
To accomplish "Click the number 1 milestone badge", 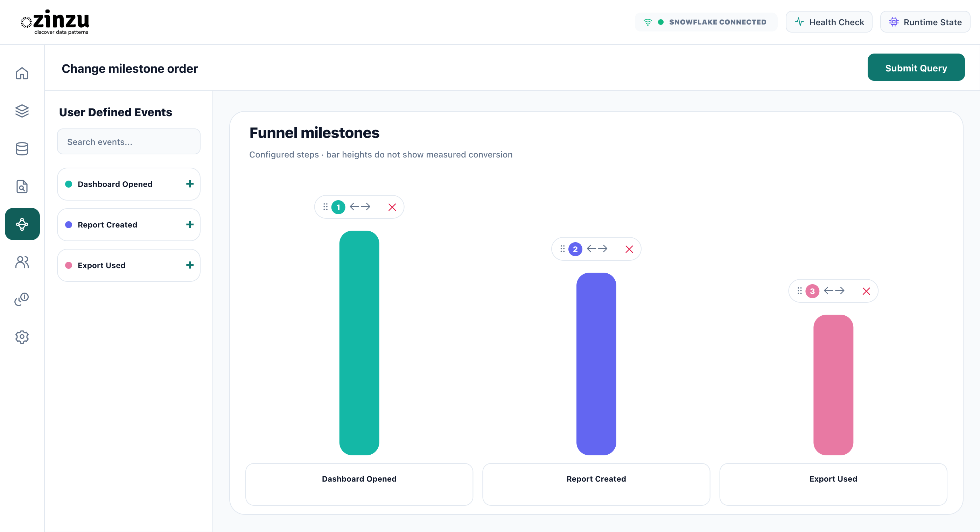I will (x=338, y=207).
